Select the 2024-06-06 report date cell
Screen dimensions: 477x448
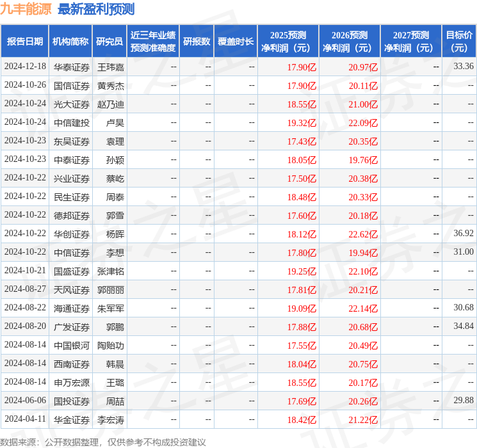point(25,401)
